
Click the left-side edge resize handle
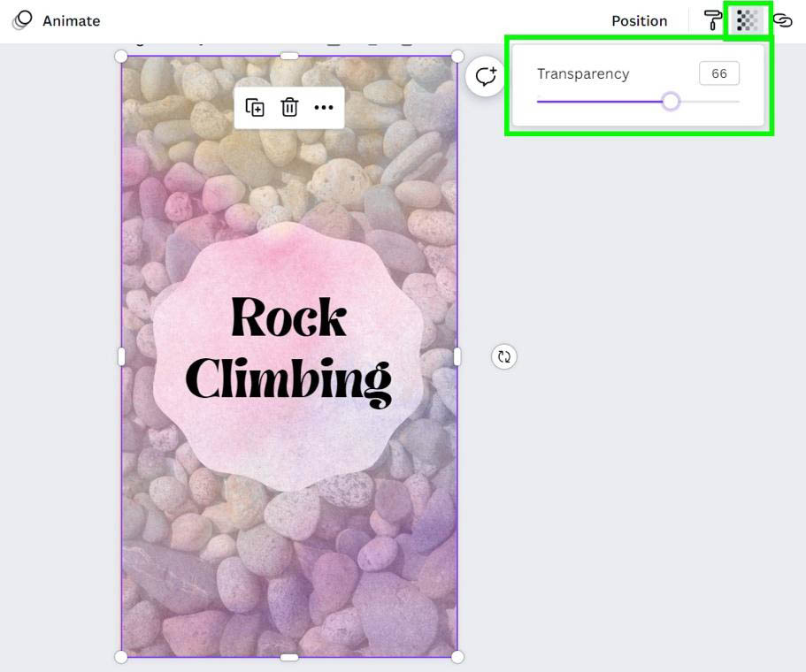coord(121,356)
